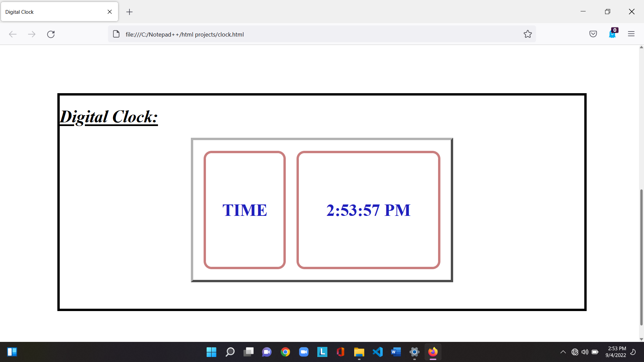
Task: Click the 2:53:57 PM clock display
Action: pyautogui.click(x=368, y=210)
